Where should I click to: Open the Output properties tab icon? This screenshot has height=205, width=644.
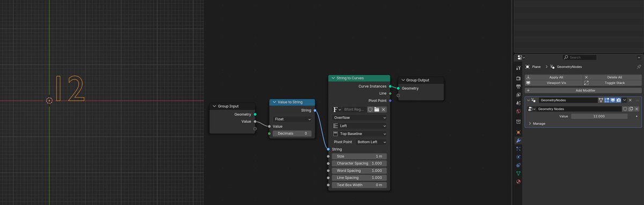(518, 86)
